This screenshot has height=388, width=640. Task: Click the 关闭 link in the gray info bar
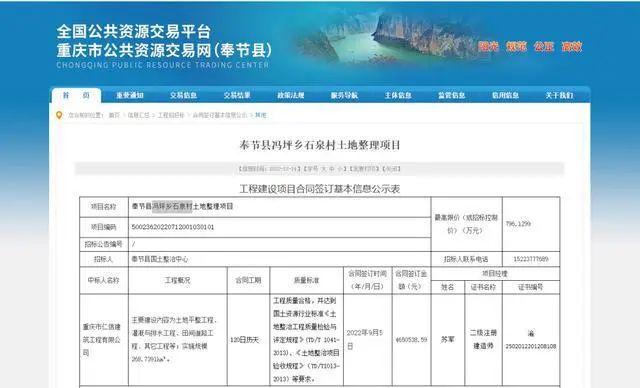[x=391, y=169]
